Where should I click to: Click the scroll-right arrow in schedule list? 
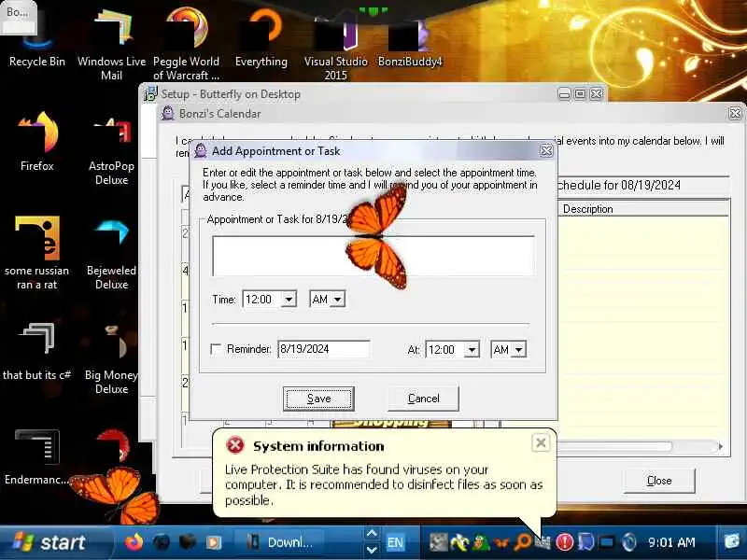pos(720,447)
